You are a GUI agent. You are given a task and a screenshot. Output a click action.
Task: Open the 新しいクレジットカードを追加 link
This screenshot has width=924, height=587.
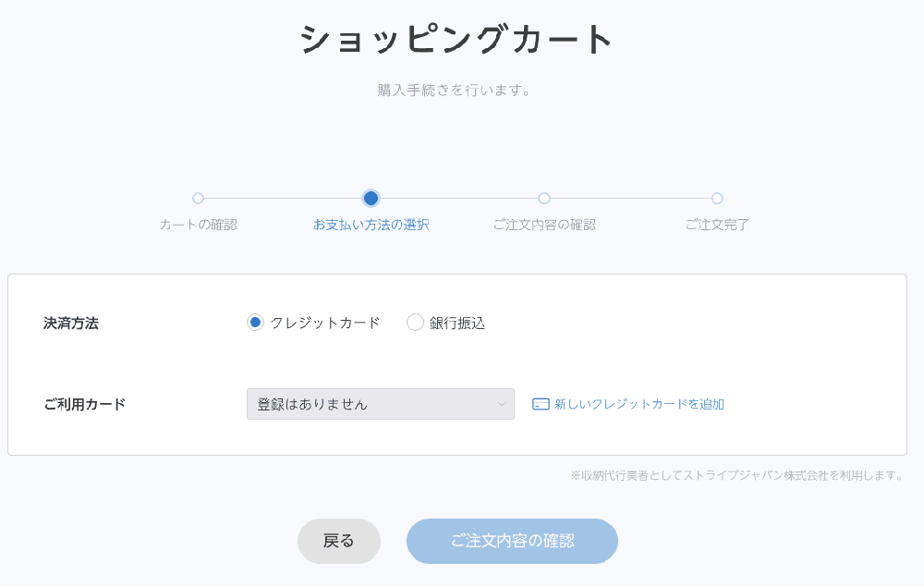pyautogui.click(x=639, y=404)
